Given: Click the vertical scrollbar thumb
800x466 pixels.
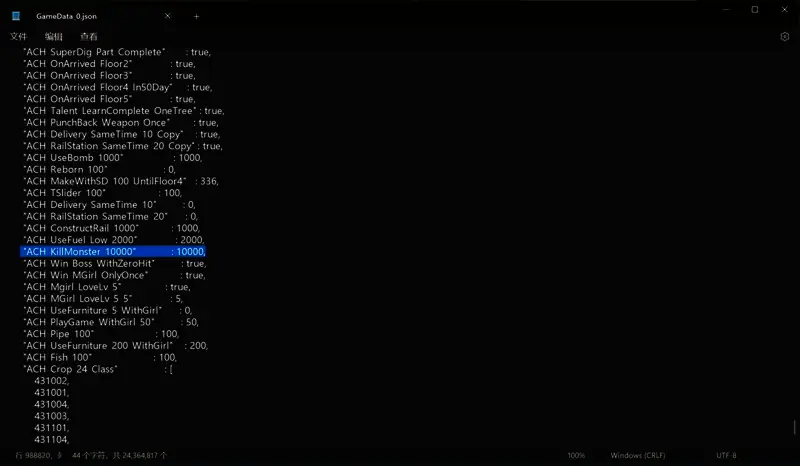Looking at the screenshot, I should click(x=795, y=427).
